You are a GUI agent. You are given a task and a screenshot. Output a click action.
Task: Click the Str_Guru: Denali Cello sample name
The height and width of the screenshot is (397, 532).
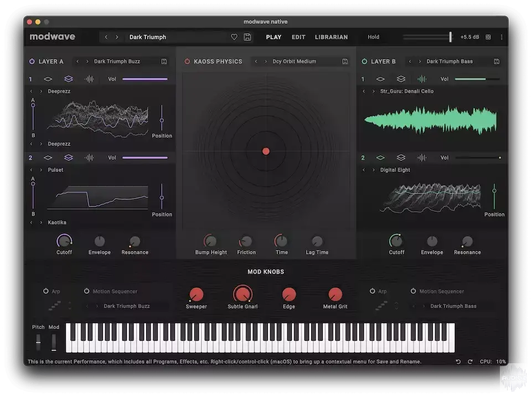click(406, 91)
